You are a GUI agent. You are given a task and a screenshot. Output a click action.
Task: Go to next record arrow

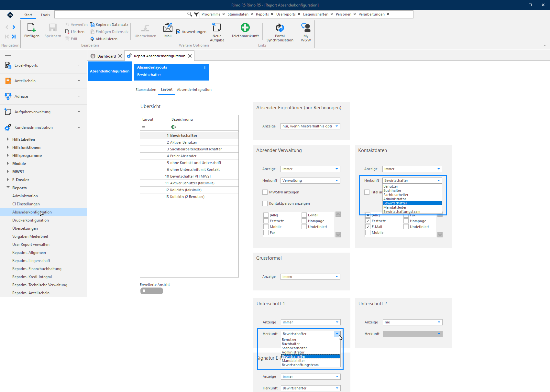pyautogui.click(x=14, y=27)
